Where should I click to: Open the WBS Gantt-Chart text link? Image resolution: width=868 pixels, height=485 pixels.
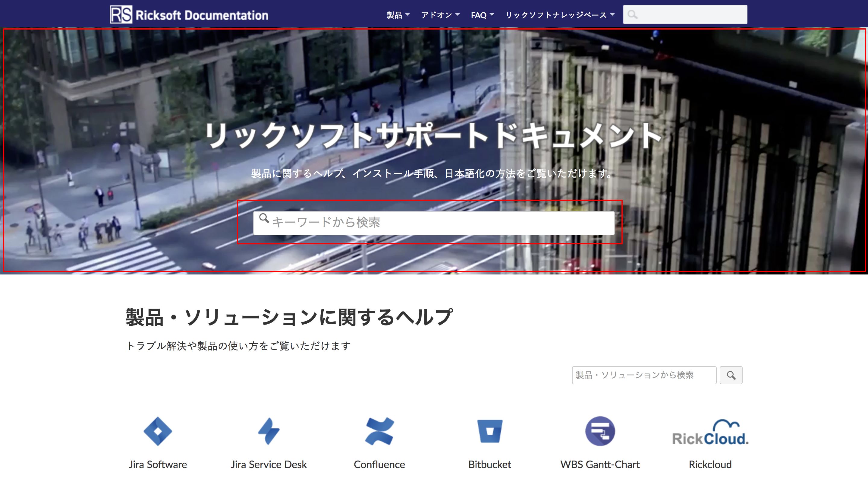tap(600, 464)
